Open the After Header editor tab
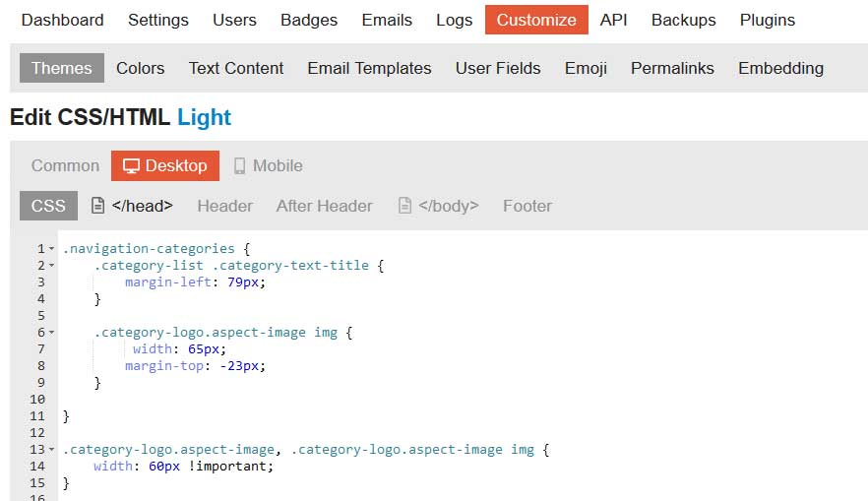Viewport: 868px width, 501px height. (324, 206)
